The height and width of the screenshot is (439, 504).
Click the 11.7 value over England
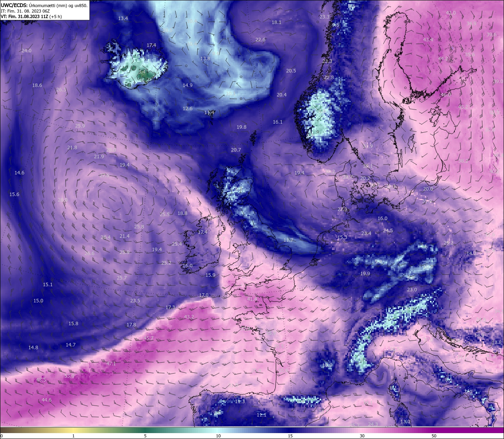coord(288,240)
